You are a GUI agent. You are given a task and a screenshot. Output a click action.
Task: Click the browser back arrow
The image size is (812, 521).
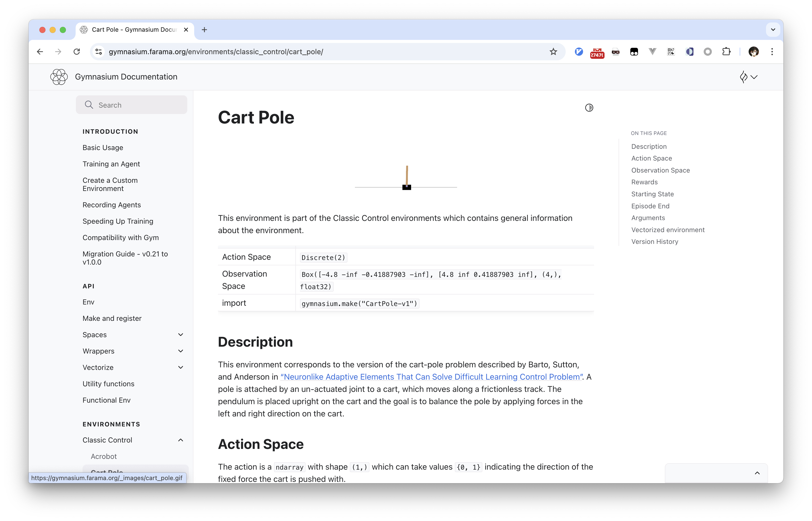pos(40,51)
